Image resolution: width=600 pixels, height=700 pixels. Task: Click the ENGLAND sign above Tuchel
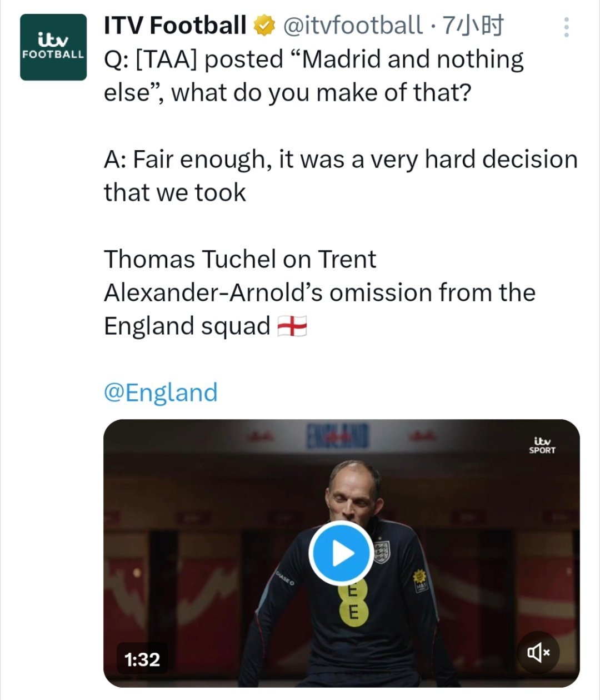click(338, 436)
